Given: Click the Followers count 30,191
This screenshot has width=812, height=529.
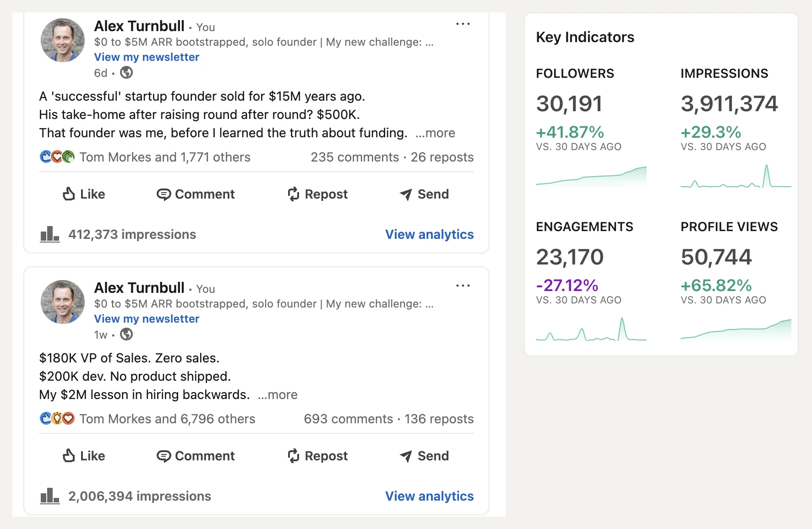Looking at the screenshot, I should pos(569,104).
